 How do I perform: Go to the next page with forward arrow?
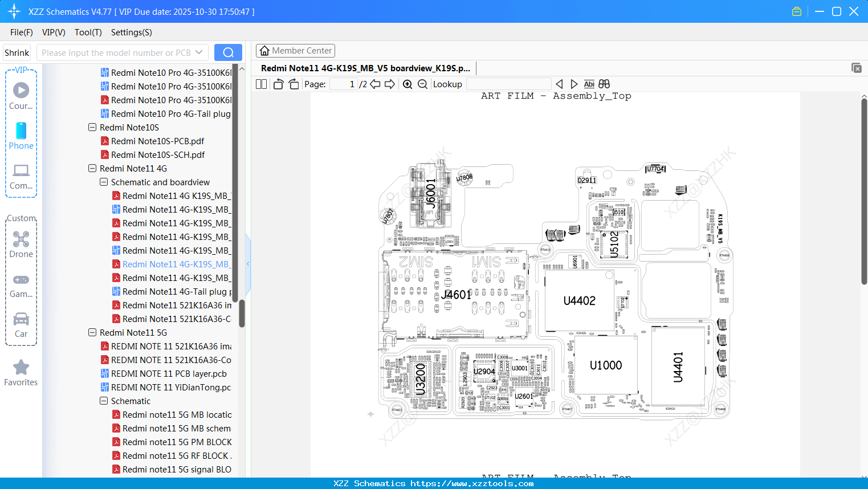tap(390, 84)
